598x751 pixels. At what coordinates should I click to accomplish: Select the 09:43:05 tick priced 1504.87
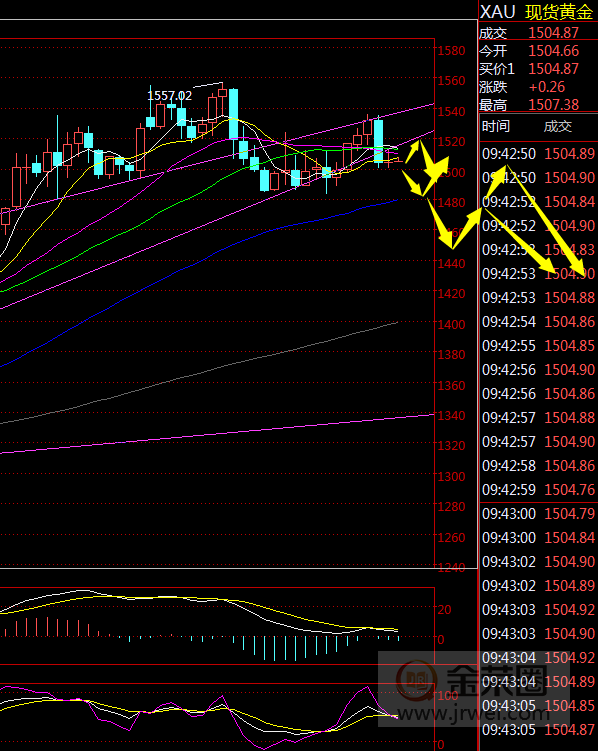point(539,729)
